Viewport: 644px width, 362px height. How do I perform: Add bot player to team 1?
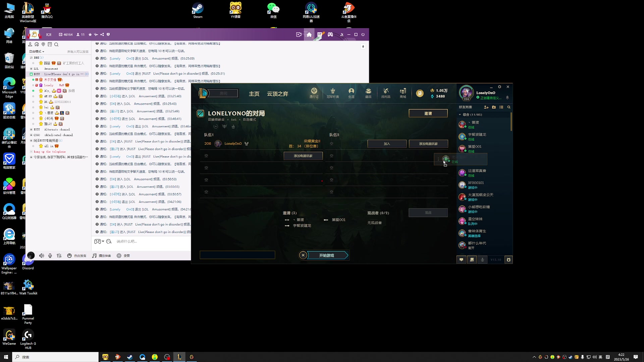303,156
